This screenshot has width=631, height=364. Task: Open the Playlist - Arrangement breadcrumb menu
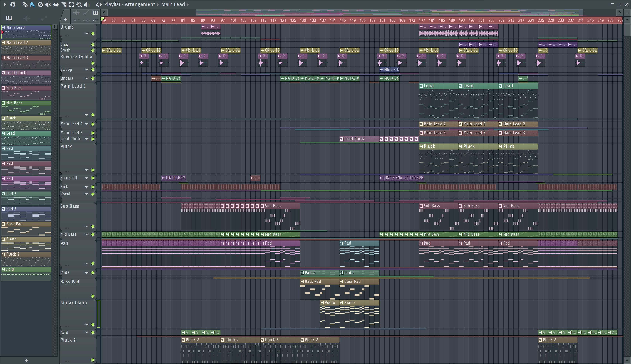[130, 4]
